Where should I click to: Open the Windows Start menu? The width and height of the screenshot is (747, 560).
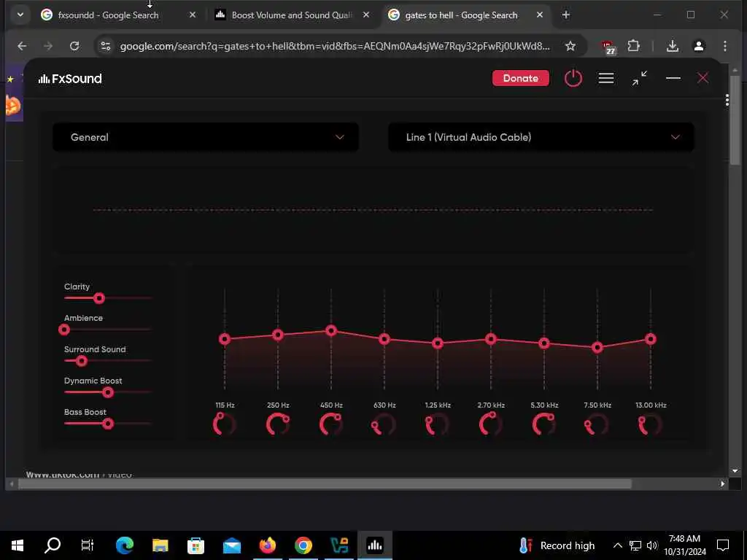(x=18, y=545)
